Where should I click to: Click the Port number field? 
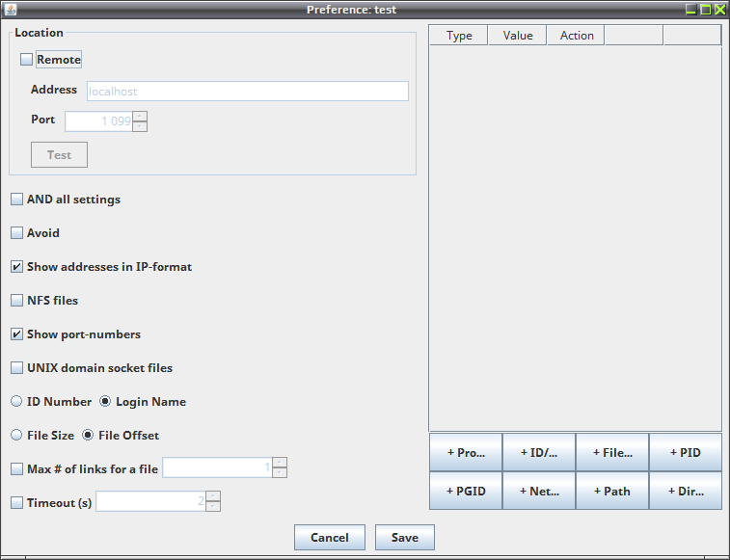click(x=98, y=121)
